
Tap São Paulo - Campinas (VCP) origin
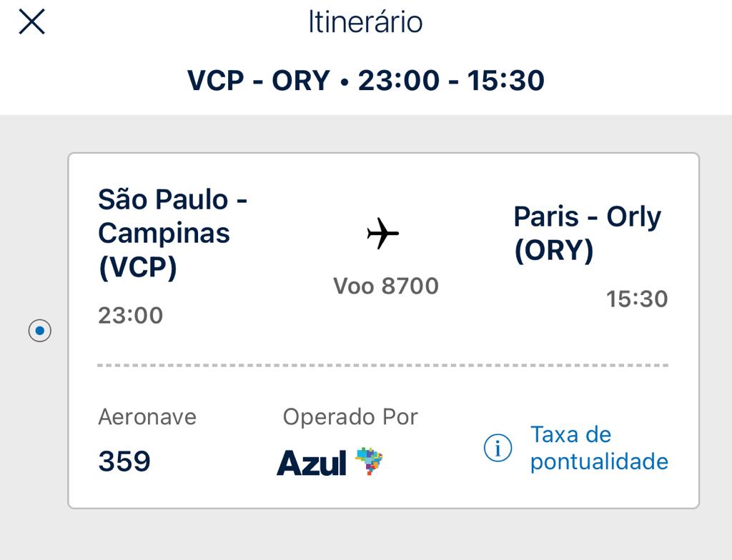click(x=172, y=234)
